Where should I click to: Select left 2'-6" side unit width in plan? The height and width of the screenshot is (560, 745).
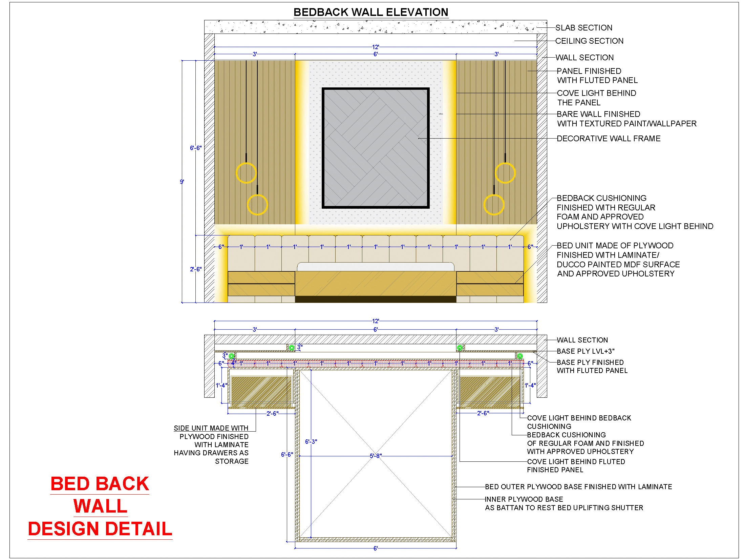coord(272,414)
